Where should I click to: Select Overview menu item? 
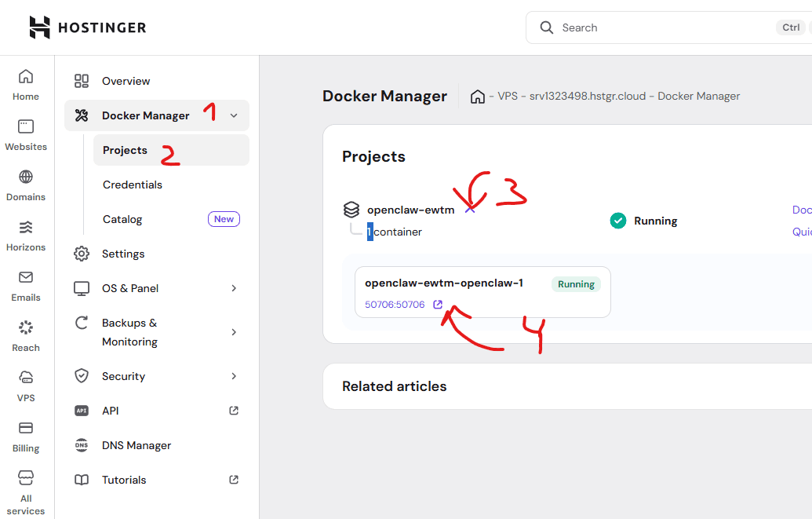[156, 81]
